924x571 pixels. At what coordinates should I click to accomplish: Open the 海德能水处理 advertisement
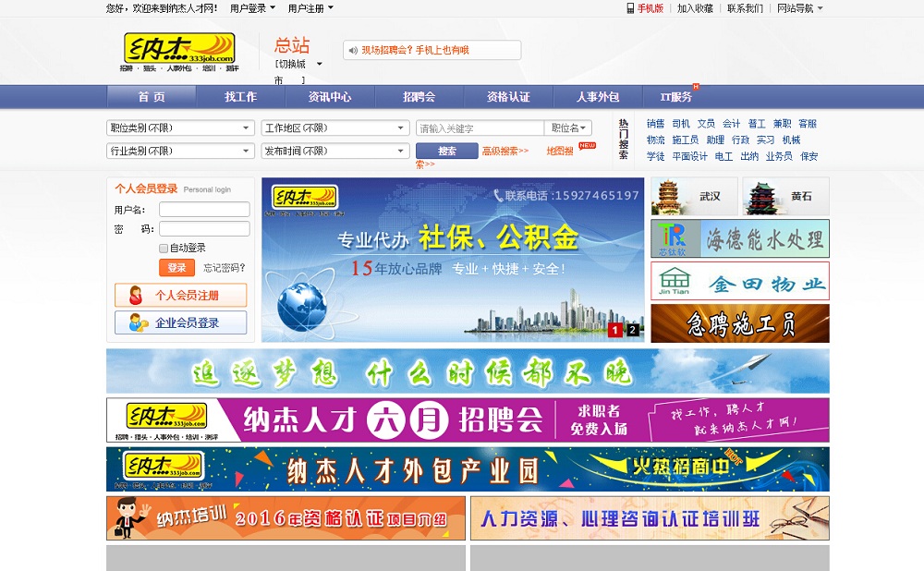tap(740, 238)
